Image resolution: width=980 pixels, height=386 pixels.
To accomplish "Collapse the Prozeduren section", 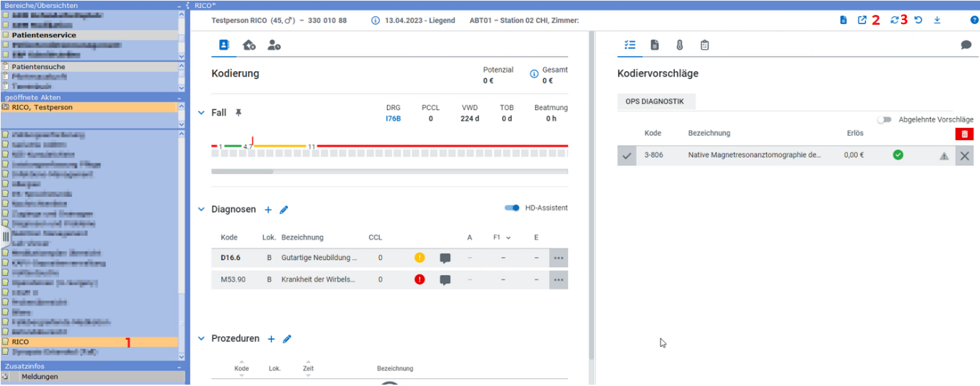I will (201, 339).
